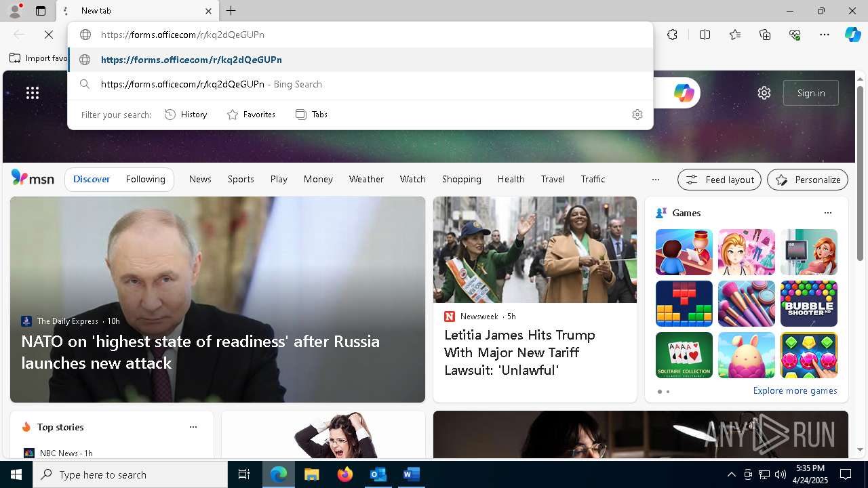Image resolution: width=868 pixels, height=488 pixels.
Task: Open the Collections icon
Action: click(x=765, y=35)
